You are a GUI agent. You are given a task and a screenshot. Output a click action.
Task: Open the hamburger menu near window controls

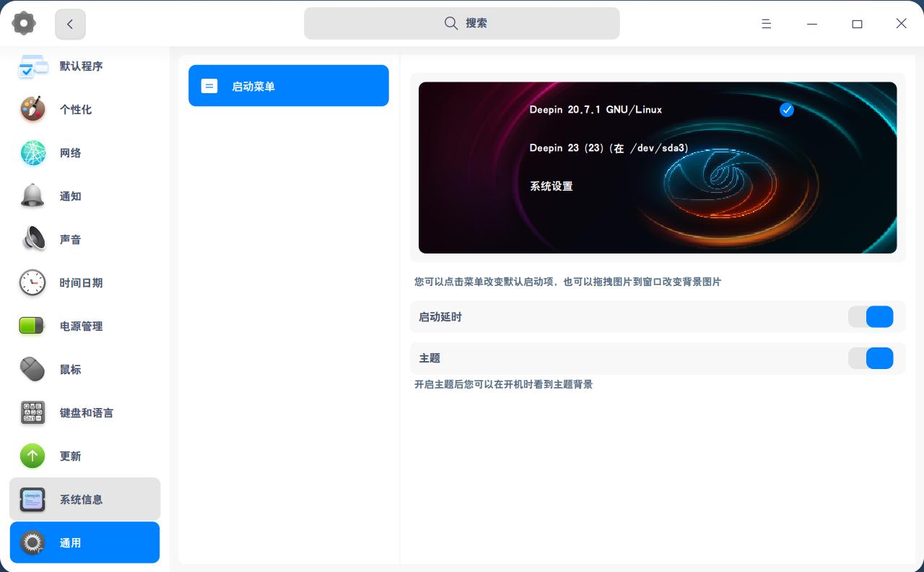coord(767,23)
